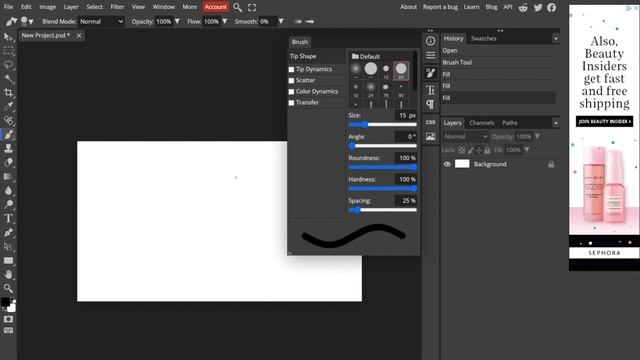Open the layer Opacity dropdown arrow

537,137
